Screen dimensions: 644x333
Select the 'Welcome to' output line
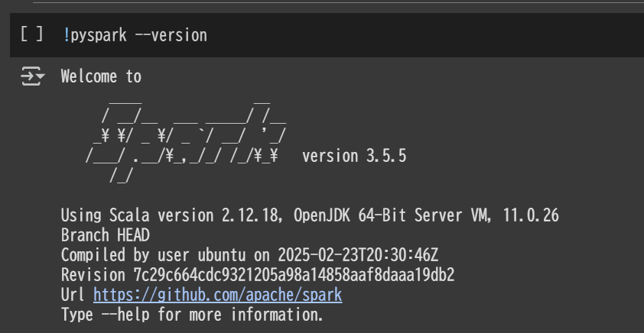(x=101, y=76)
